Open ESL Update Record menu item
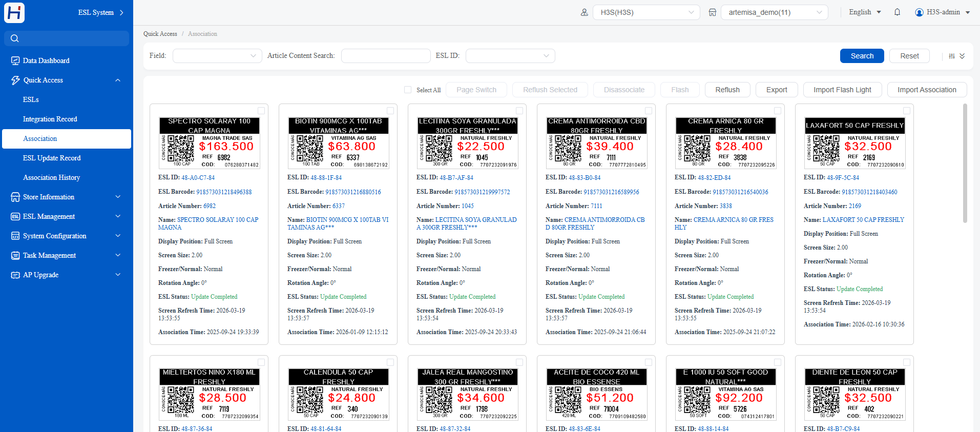Screen dimensions: 980x432 point(52,158)
